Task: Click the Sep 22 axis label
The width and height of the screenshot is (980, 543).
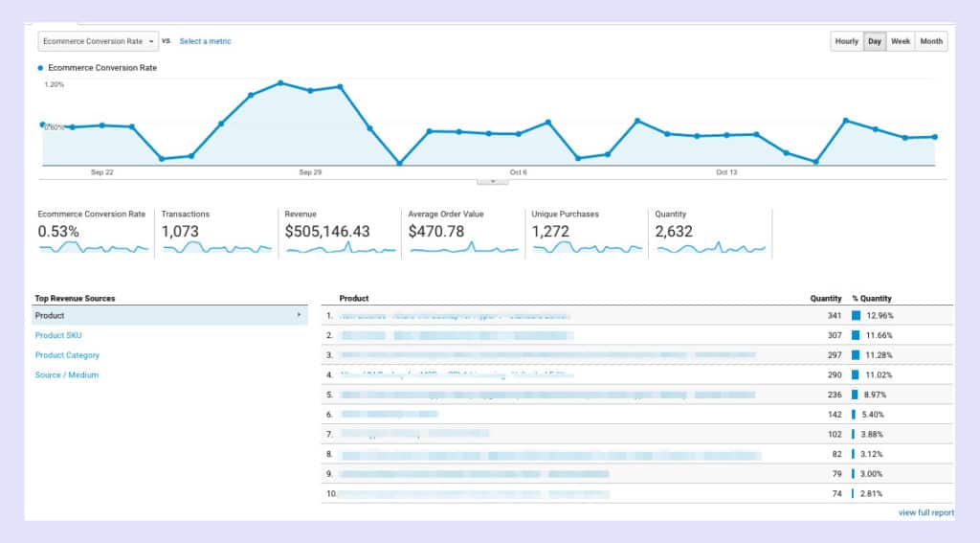Action: point(101,172)
